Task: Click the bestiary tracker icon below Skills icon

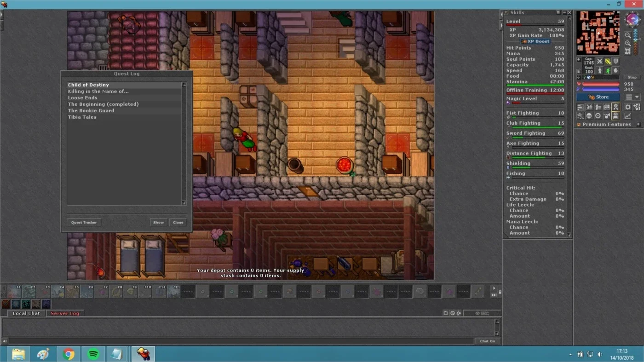Action: click(x=615, y=115)
